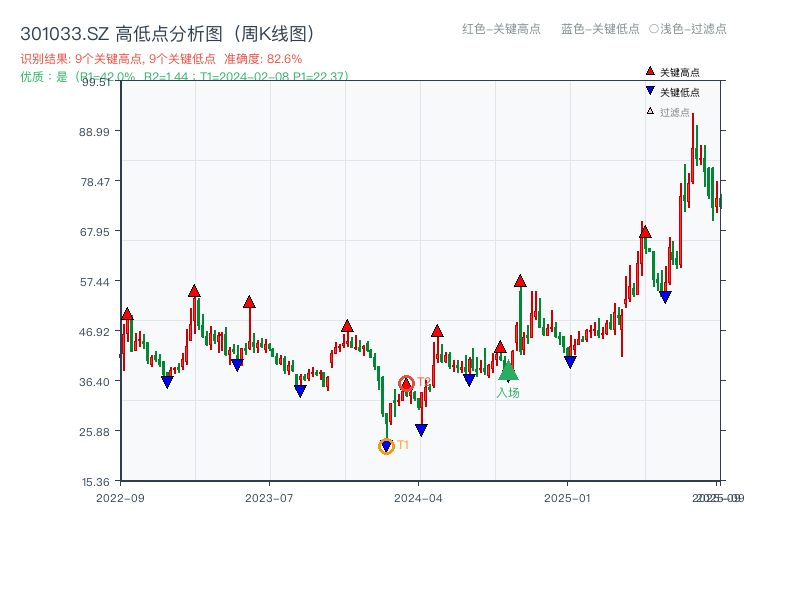Image resolution: width=800 pixels, height=600 pixels.
Task: Click the 88.99 y-axis label
Action: click(94, 132)
